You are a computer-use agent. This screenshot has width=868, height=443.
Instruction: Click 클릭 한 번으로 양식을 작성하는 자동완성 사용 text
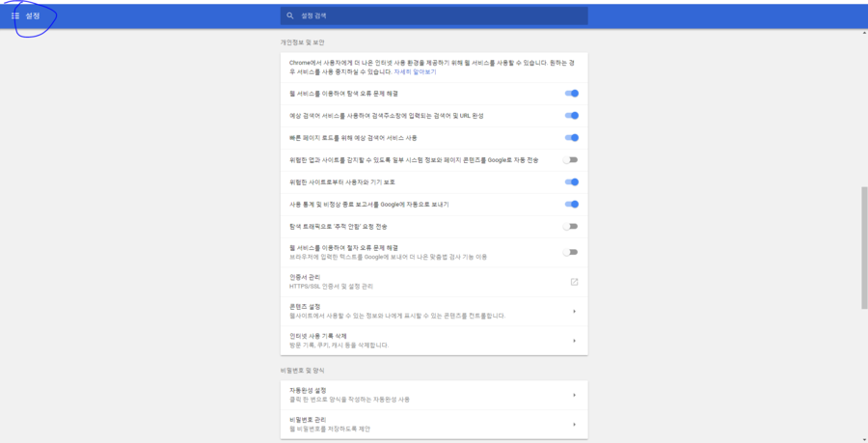[349, 400]
